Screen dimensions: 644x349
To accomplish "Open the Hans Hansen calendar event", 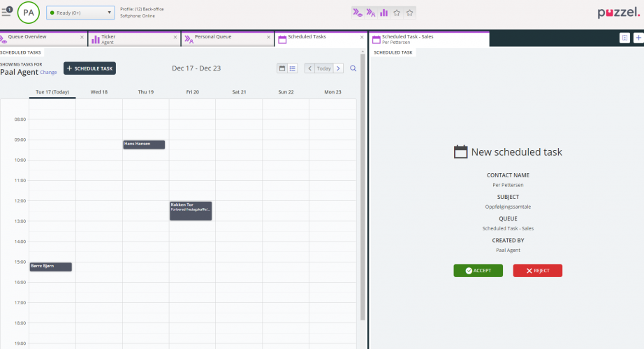I will pos(144,144).
